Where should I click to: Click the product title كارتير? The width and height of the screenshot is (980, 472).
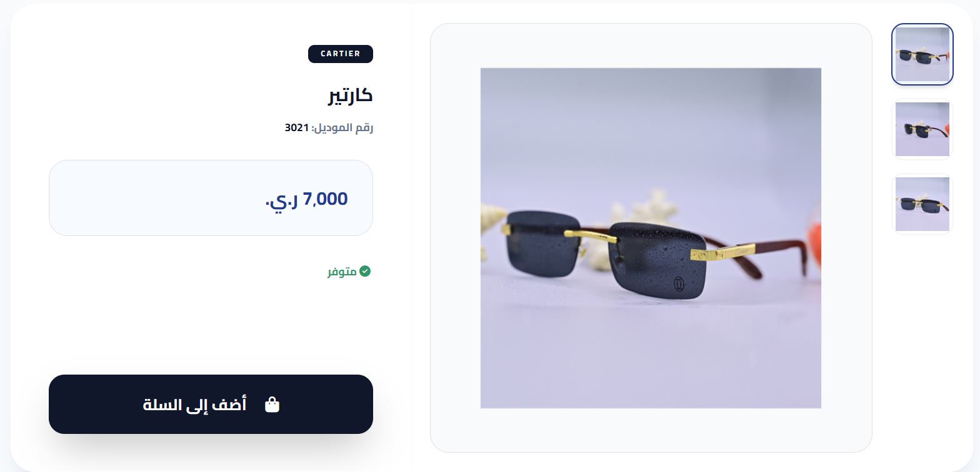(350, 96)
